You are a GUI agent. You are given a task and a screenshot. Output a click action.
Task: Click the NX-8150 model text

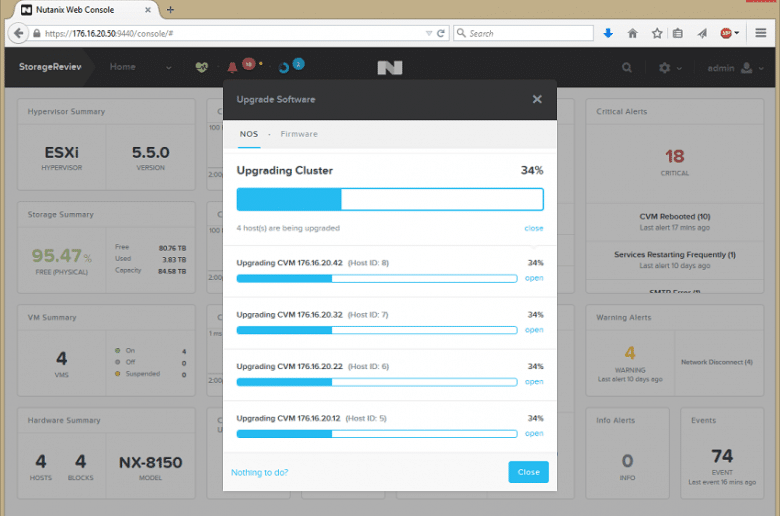coord(150,462)
